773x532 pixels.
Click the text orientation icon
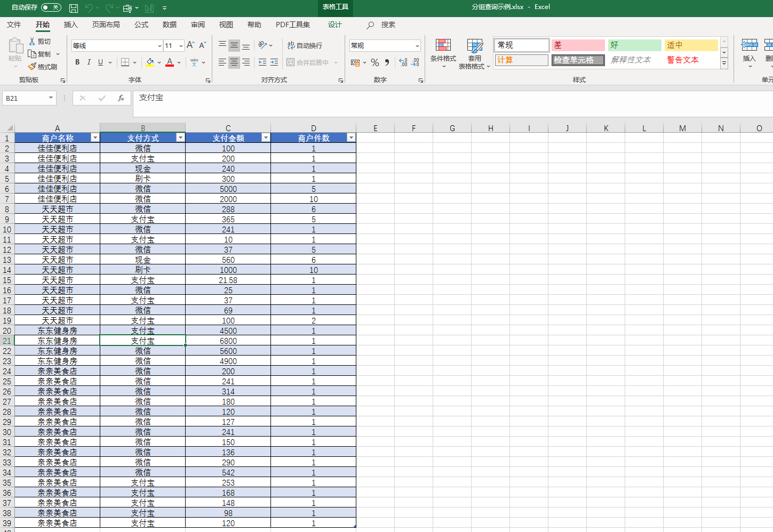262,45
